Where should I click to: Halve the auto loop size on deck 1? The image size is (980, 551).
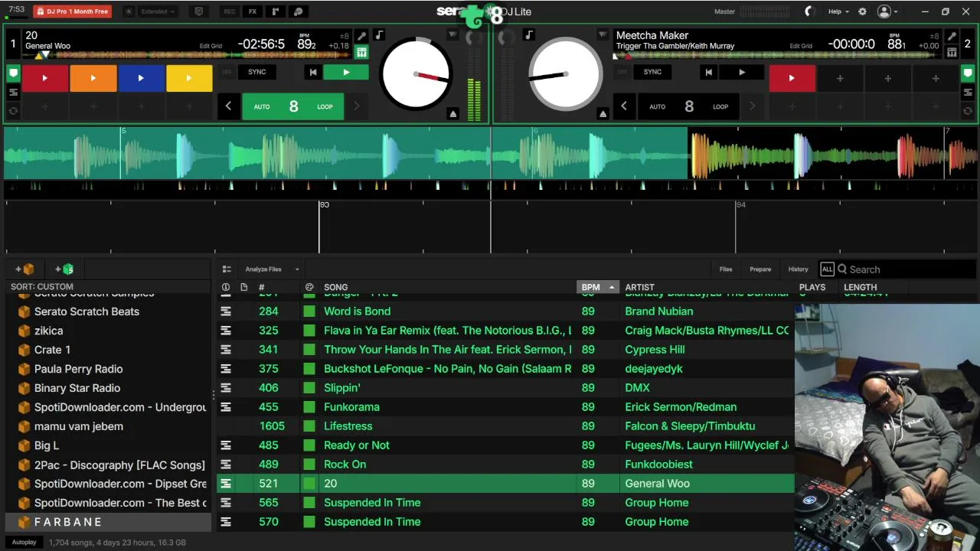click(x=228, y=106)
